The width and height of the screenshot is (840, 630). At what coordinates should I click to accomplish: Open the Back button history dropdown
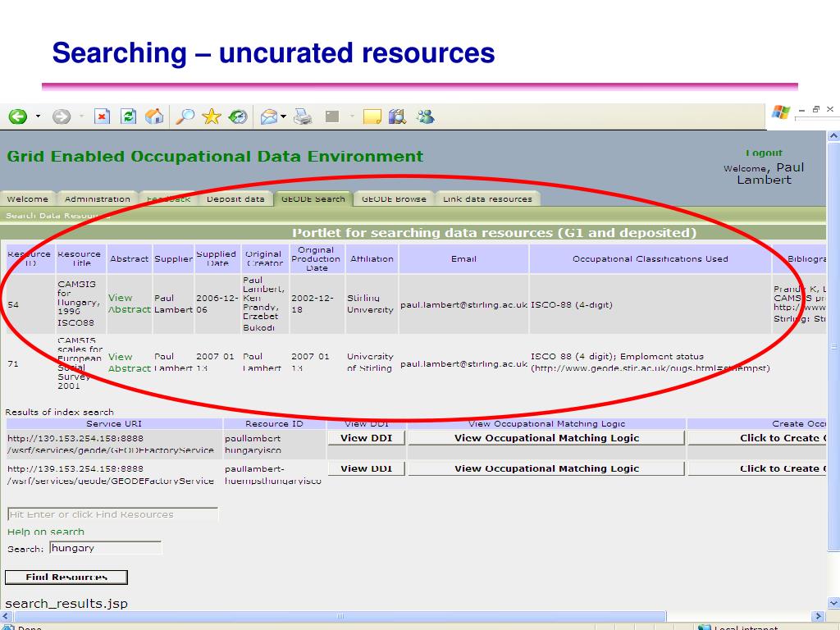point(38,116)
